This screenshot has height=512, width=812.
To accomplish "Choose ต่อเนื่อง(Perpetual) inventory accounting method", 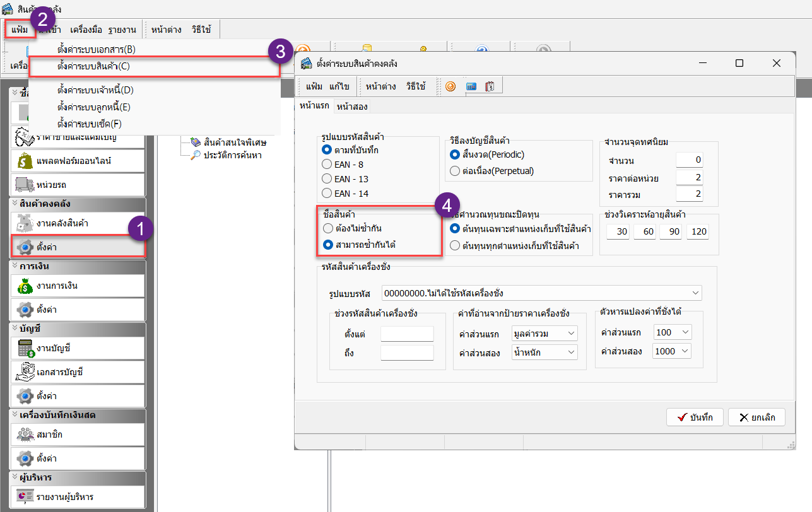I will pos(455,171).
